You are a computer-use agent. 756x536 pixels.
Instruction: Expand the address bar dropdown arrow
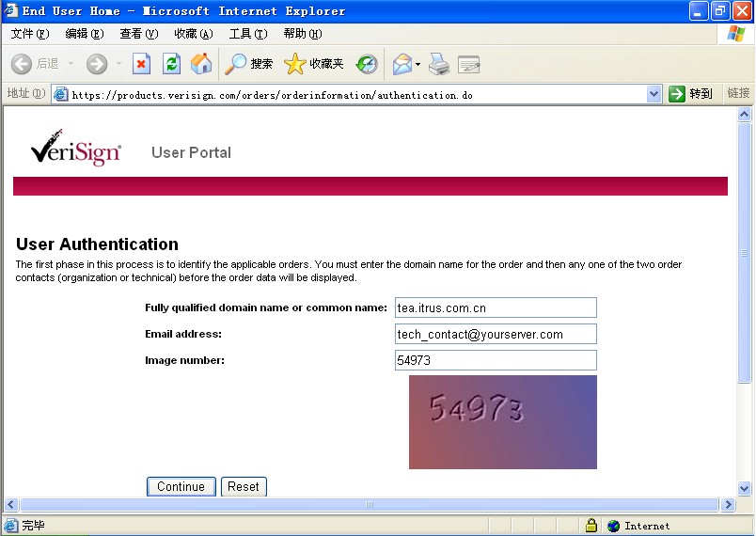[x=654, y=94]
